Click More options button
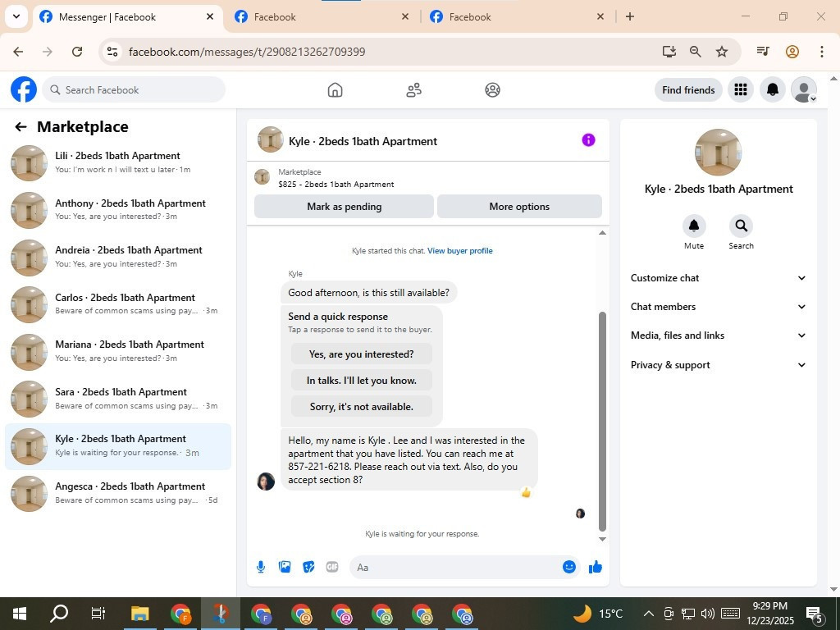The image size is (840, 630). (x=519, y=206)
